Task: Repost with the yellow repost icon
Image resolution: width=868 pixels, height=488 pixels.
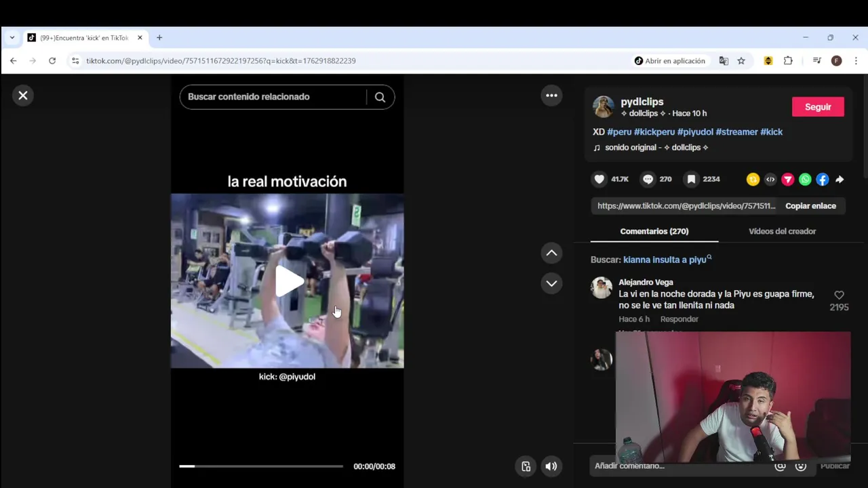Action: (753, 180)
